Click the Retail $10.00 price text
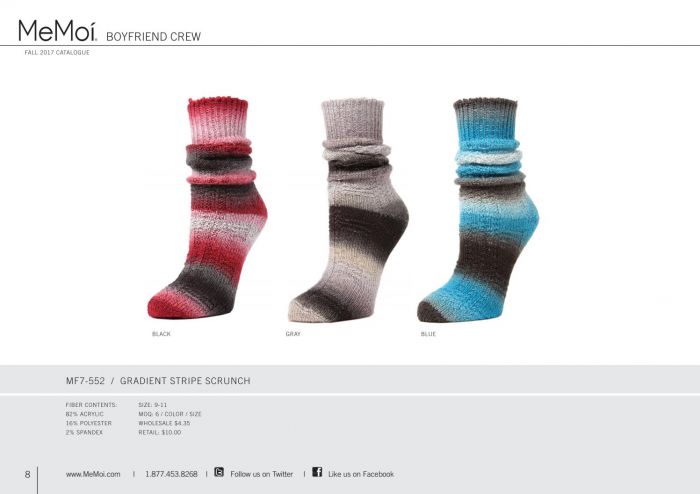The height and width of the screenshot is (494, 700). [160, 432]
